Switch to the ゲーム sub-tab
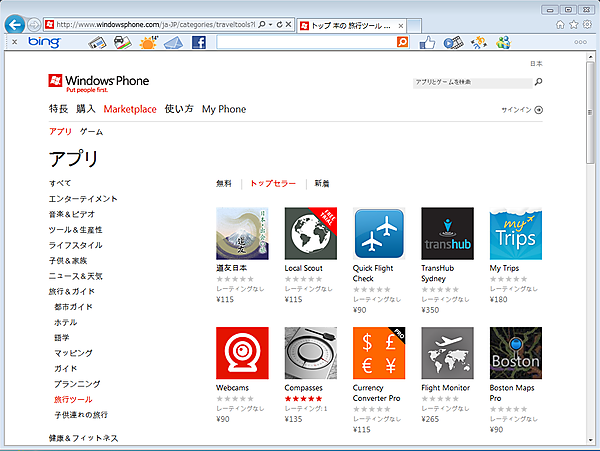 point(91,132)
